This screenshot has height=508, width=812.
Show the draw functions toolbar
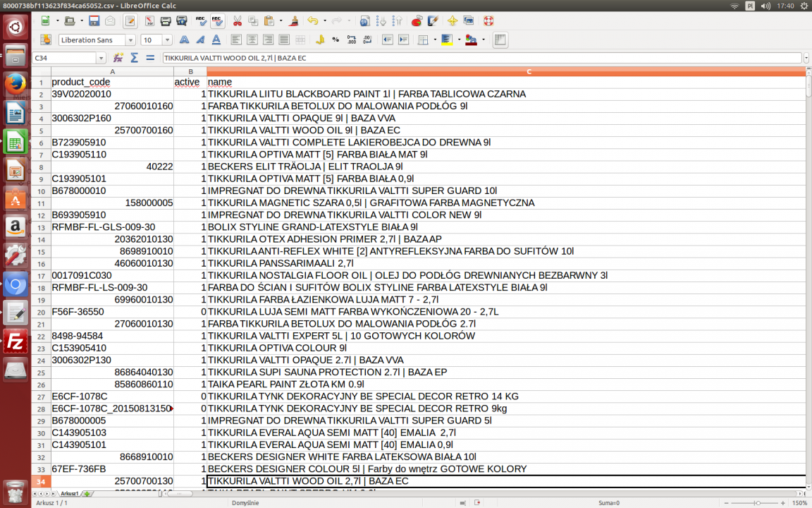coord(433,21)
